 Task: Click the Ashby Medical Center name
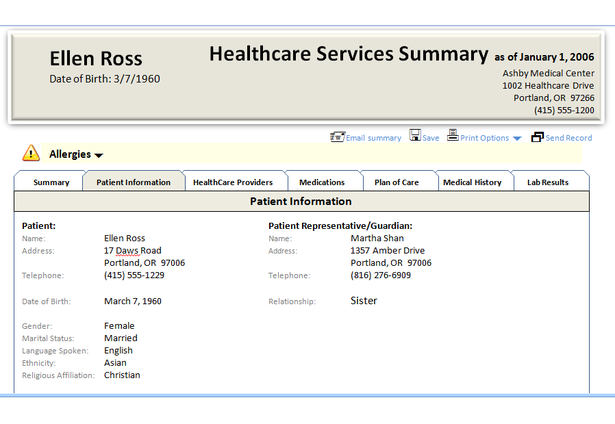548,73
